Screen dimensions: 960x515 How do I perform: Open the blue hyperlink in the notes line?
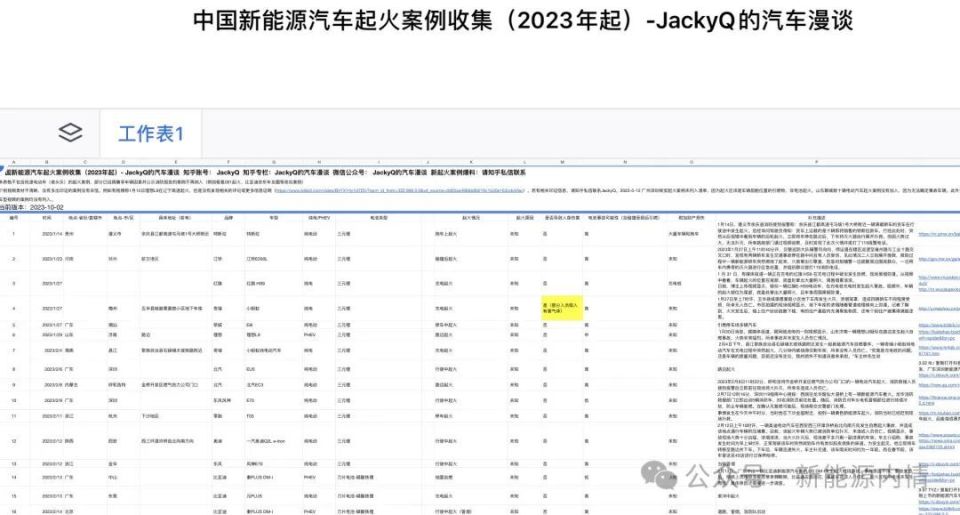[x=399, y=190]
